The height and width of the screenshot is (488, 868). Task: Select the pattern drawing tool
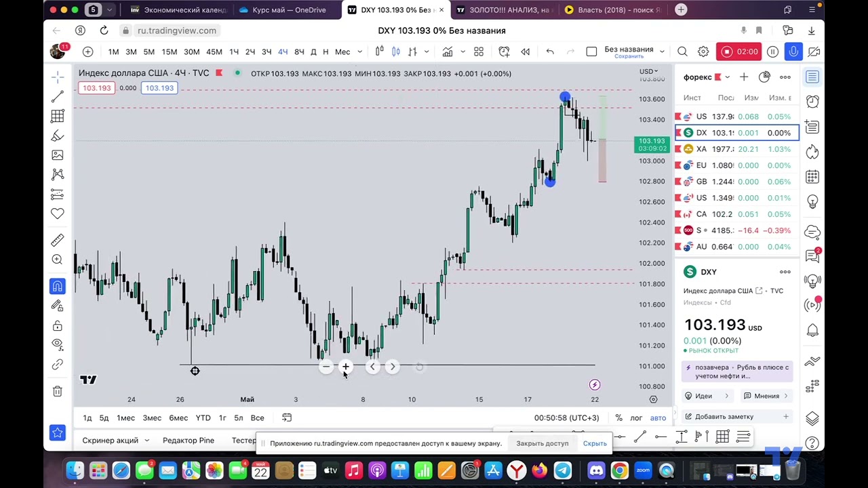coord(58,175)
